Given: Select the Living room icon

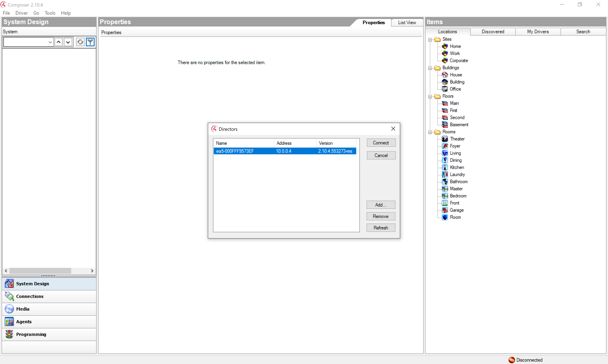Looking at the screenshot, I should (x=445, y=153).
